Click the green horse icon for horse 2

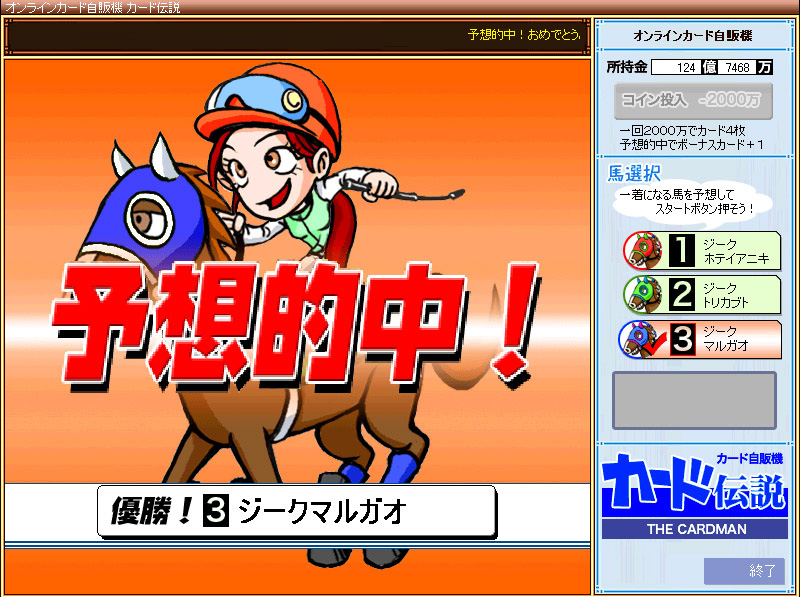(641, 294)
